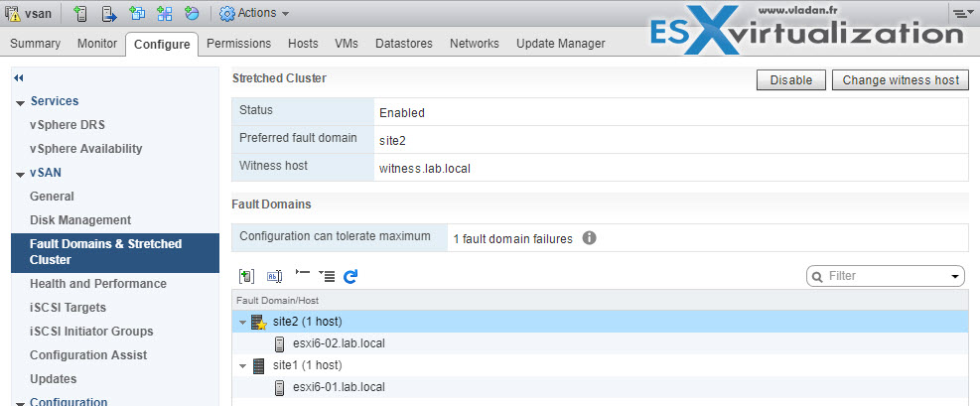Click the Change witness host button
980x406 pixels.
[x=901, y=80]
